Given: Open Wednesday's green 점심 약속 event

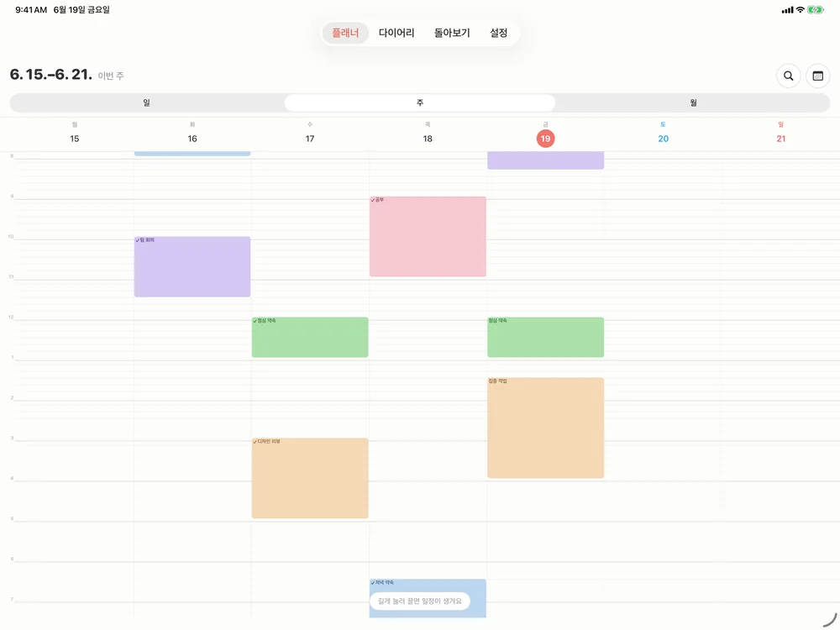Looking at the screenshot, I should pyautogui.click(x=310, y=337).
